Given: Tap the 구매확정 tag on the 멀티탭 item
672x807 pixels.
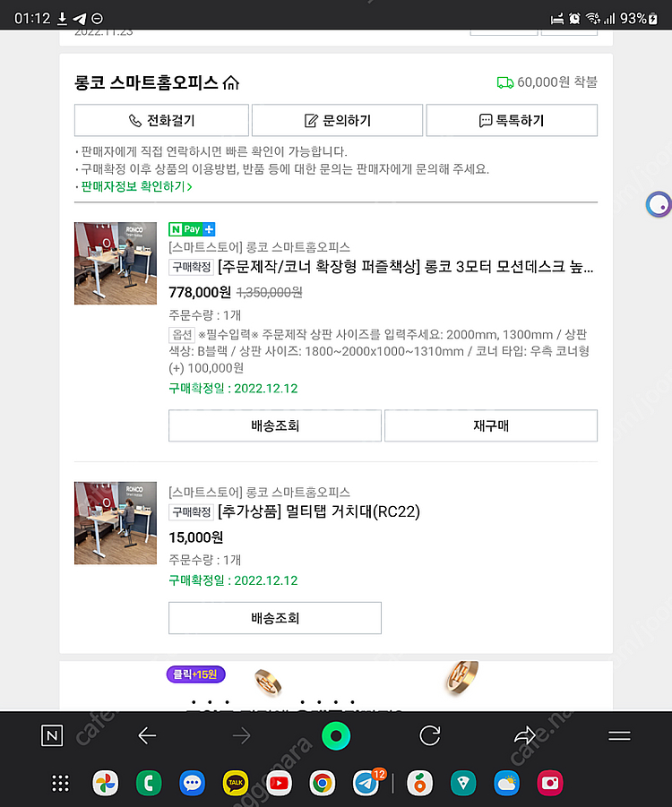Looking at the screenshot, I should 191,511.
